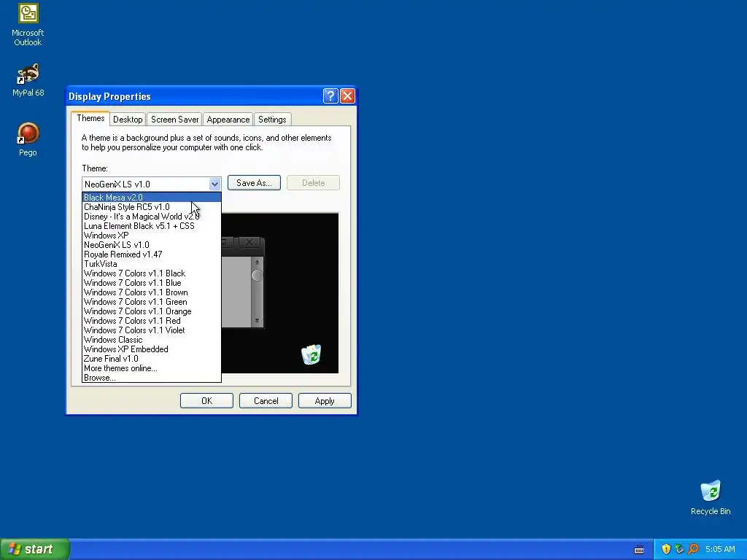
Task: Click the orange magnifier tray icon
Action: coord(693,549)
